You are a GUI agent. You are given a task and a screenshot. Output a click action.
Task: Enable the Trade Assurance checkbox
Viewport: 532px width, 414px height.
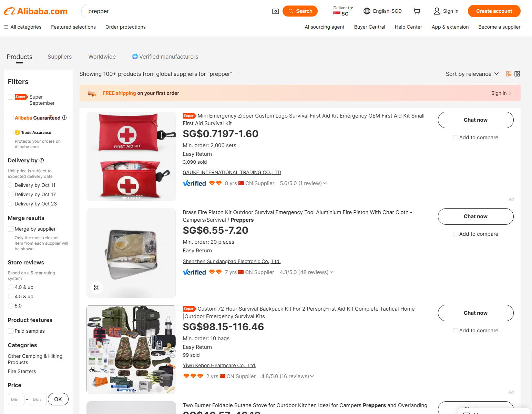[11, 132]
